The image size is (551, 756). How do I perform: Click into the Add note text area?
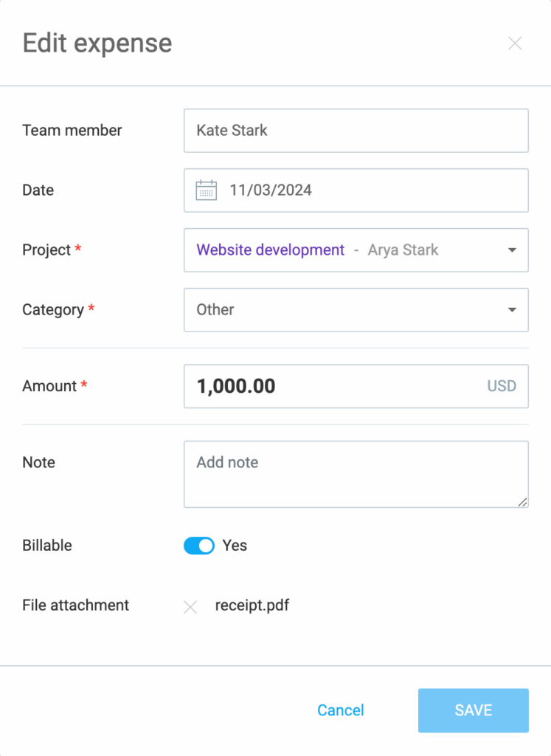356,475
